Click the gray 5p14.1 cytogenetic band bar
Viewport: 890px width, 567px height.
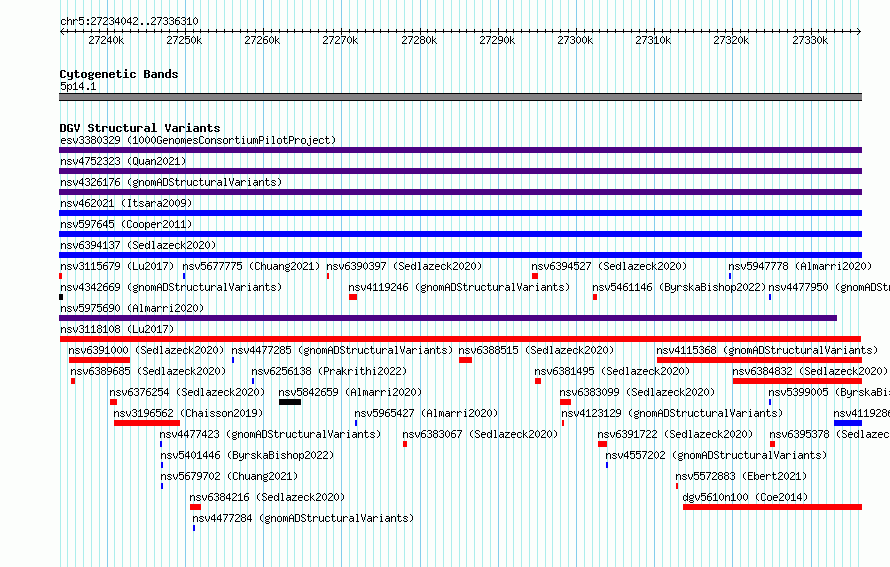[x=460, y=97]
